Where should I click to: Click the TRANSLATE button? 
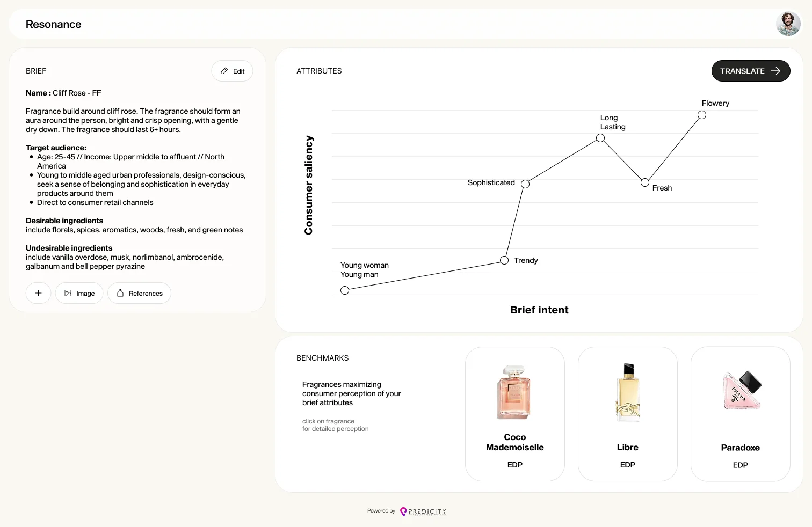pyautogui.click(x=751, y=71)
